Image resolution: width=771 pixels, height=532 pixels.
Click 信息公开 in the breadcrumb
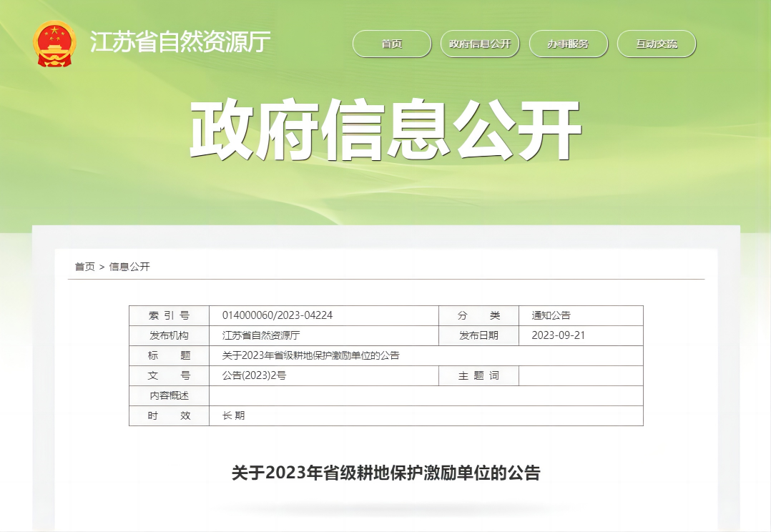pyautogui.click(x=129, y=267)
